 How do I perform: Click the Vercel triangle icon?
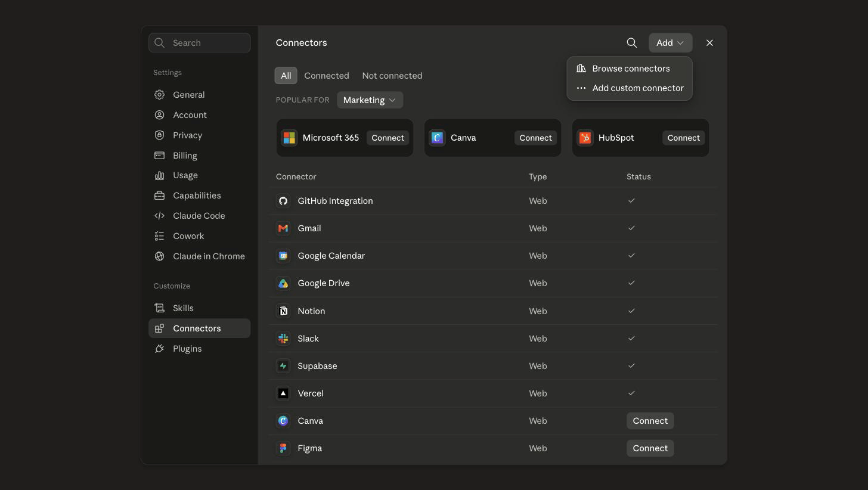coord(283,393)
